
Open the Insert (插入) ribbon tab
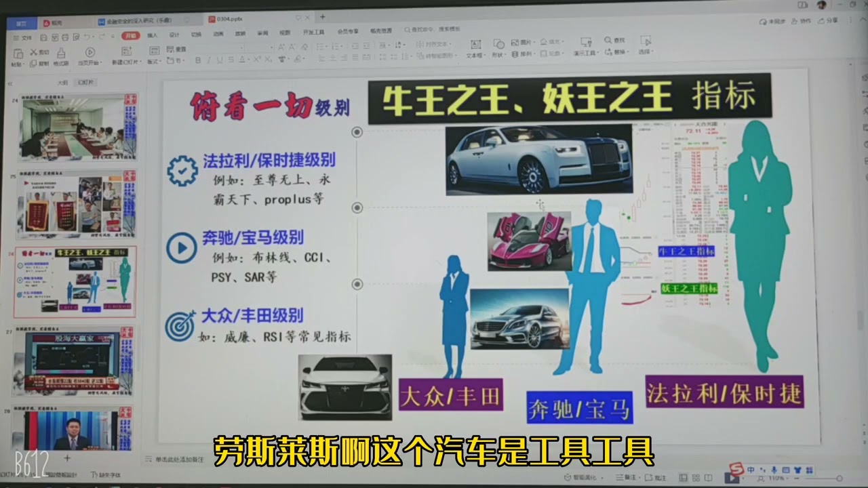coord(152,35)
